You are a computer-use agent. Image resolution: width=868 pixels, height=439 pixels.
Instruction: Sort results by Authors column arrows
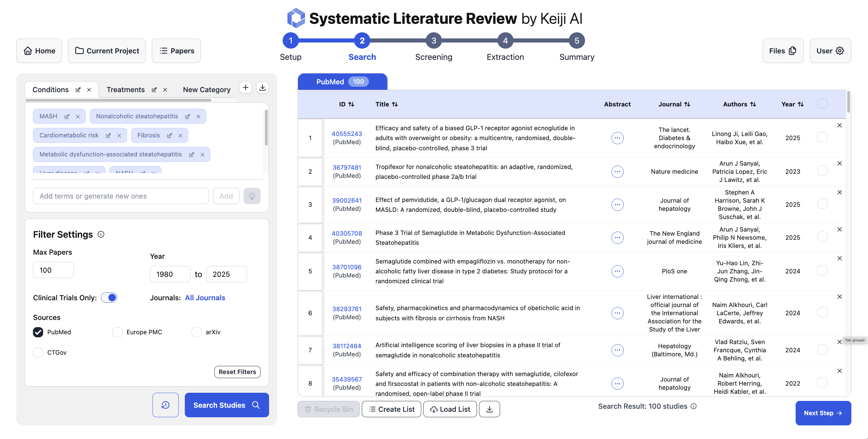tap(752, 104)
